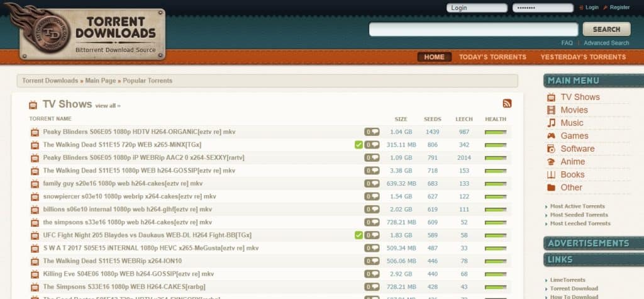The image size is (644, 299).
Task: Click the Login link at top right
Action: click(592, 8)
